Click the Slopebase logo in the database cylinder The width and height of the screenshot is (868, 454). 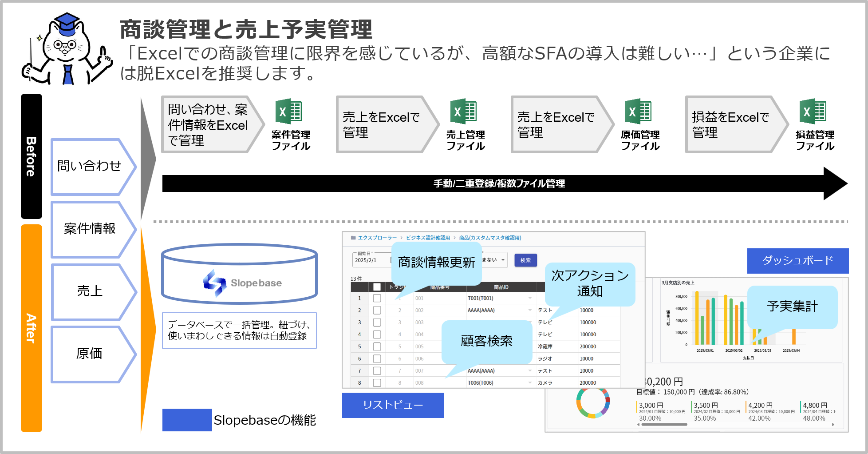tap(242, 283)
